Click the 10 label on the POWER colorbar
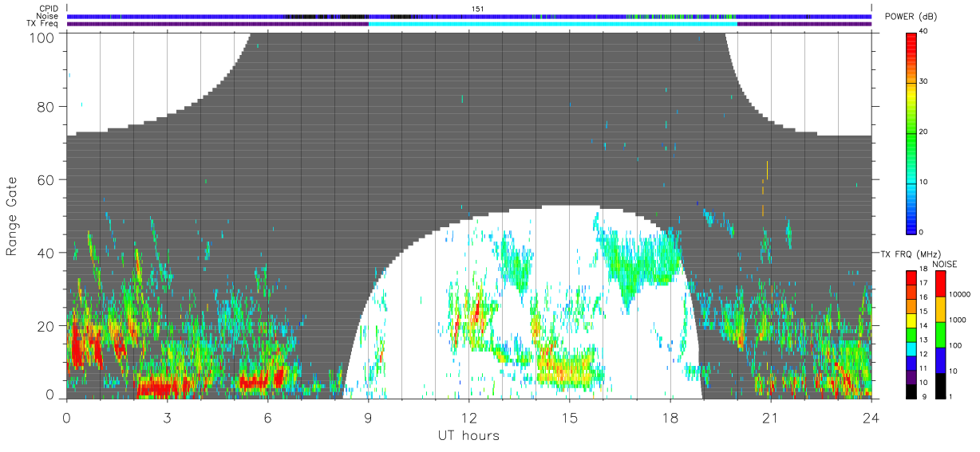Screen dimensions: 980x452 pyautogui.click(x=923, y=182)
